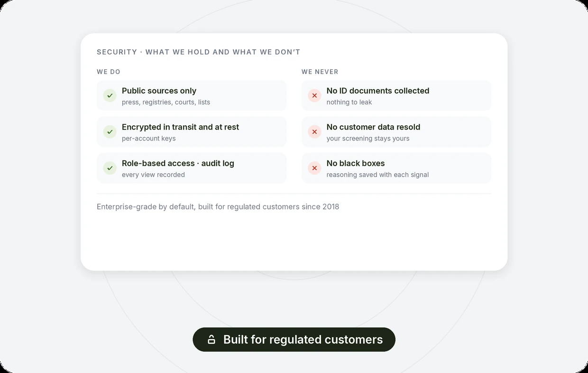The image size is (588, 373).
Task: Click the WE DO column heading
Action: 109,72
